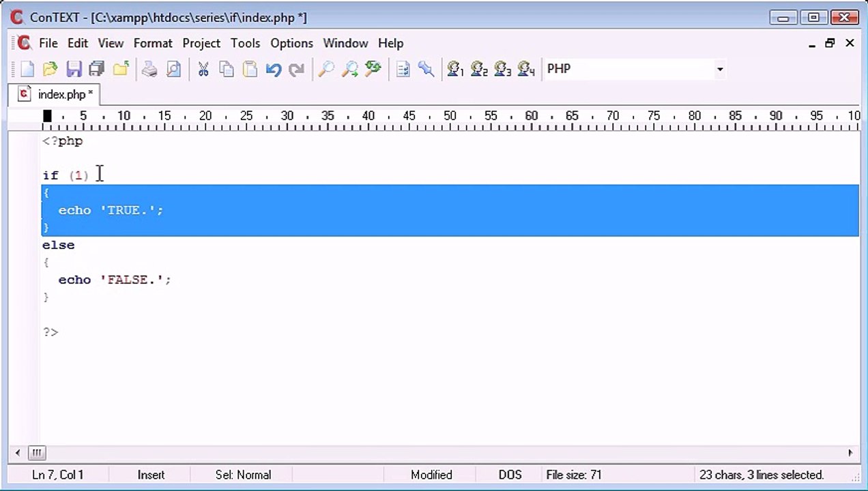868x491 pixels.
Task: Click the 'Sel: Normal' status panel
Action: (x=243, y=475)
